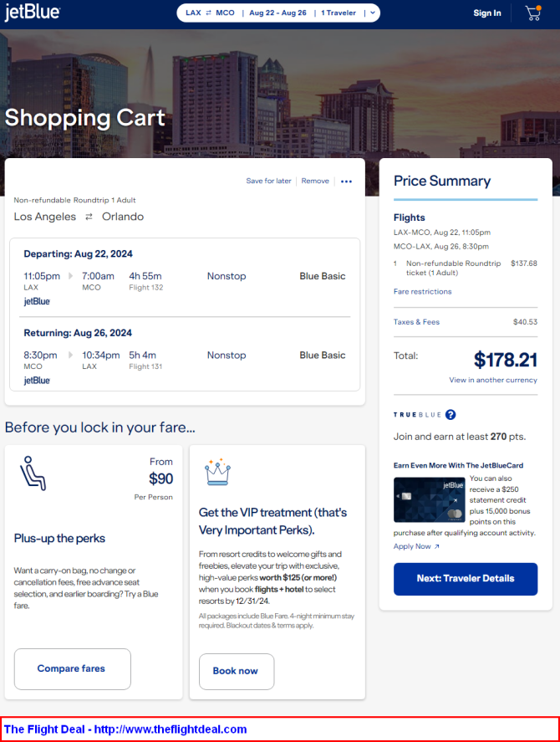Click View in another currency
This screenshot has height=742, width=560.
tap(493, 380)
